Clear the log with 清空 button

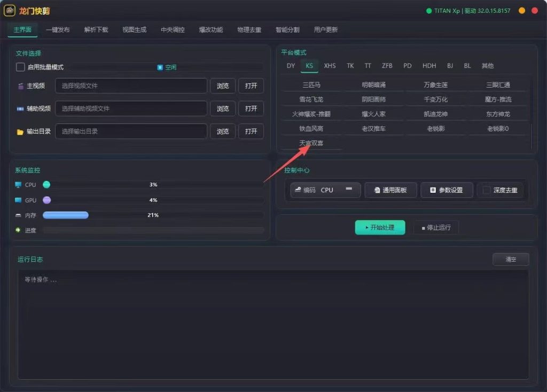coord(511,259)
